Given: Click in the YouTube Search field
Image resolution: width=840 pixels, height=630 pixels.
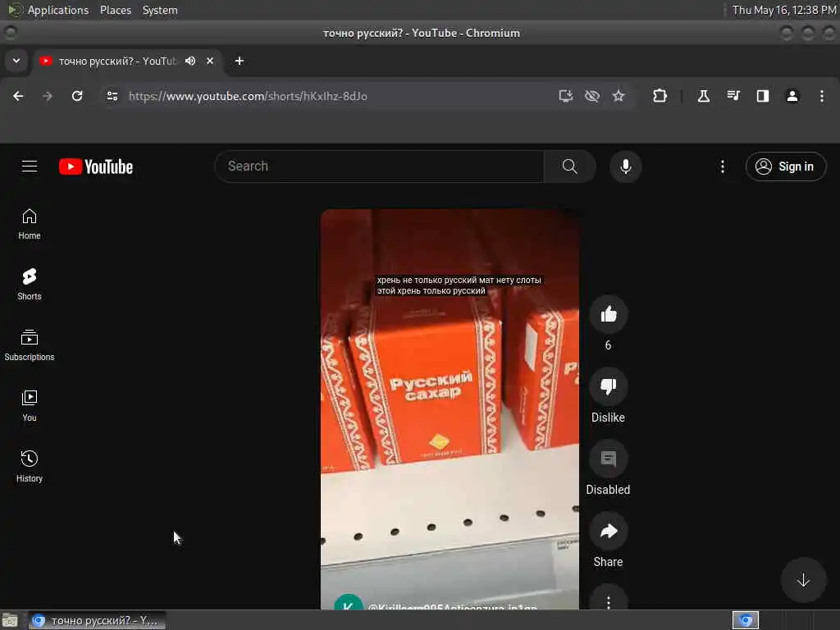Looking at the screenshot, I should tap(379, 167).
